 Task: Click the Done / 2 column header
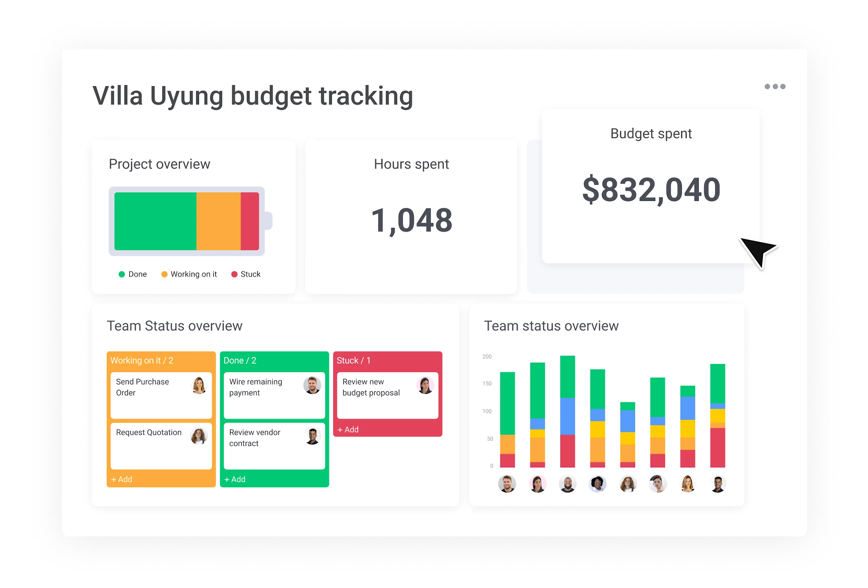click(x=240, y=360)
